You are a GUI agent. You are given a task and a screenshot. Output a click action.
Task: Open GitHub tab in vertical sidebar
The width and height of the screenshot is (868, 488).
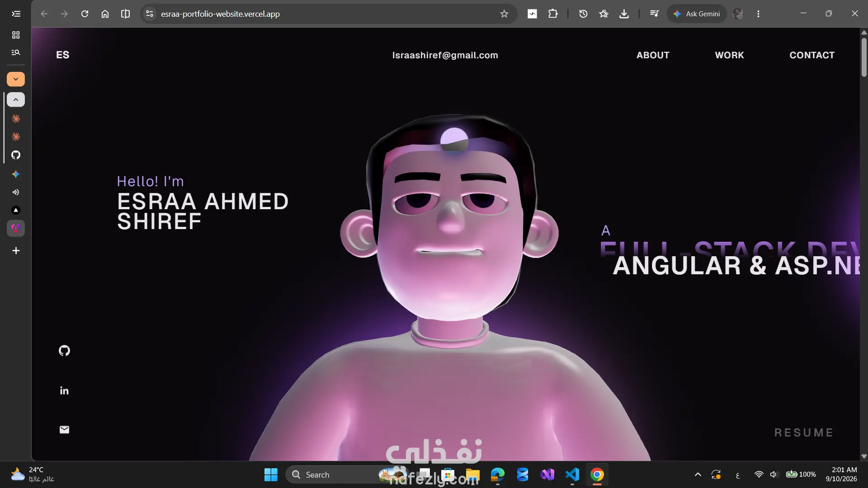coord(16,155)
